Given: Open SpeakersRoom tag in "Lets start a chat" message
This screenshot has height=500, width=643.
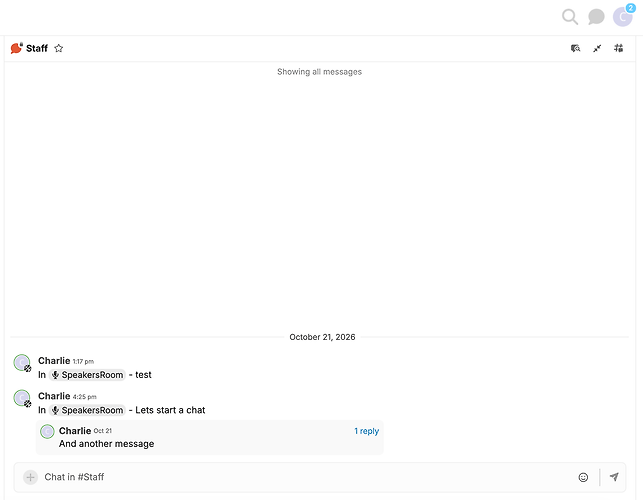Looking at the screenshot, I should 87,410.
